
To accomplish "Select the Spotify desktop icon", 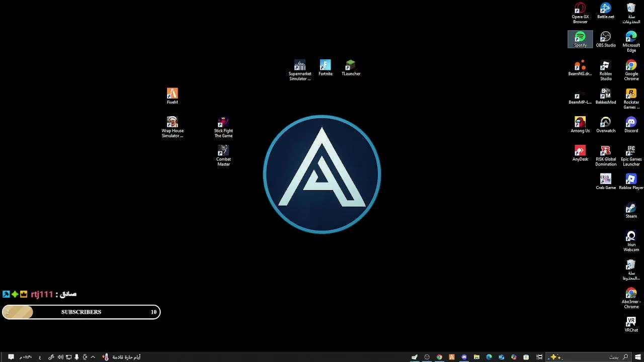I will tap(580, 39).
